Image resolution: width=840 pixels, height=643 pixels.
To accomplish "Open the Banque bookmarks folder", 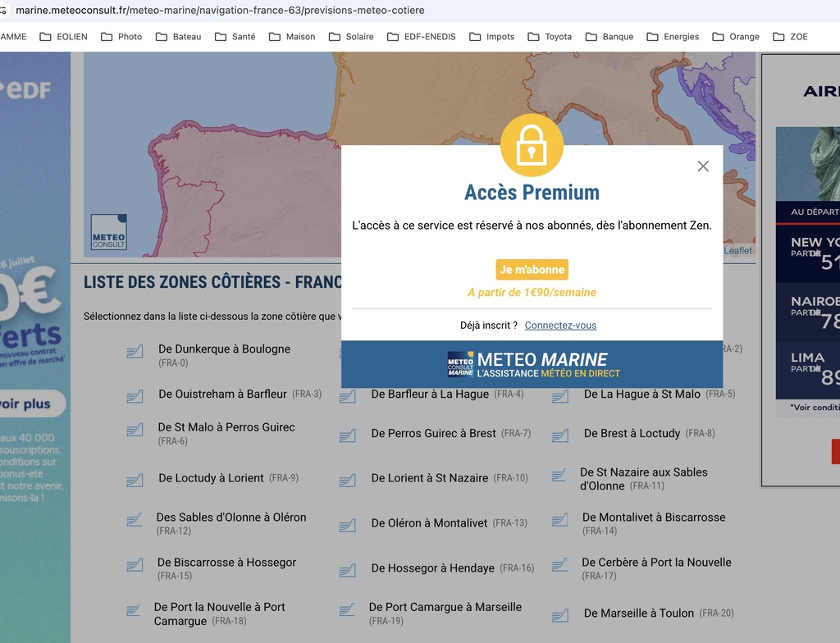I will 609,36.
